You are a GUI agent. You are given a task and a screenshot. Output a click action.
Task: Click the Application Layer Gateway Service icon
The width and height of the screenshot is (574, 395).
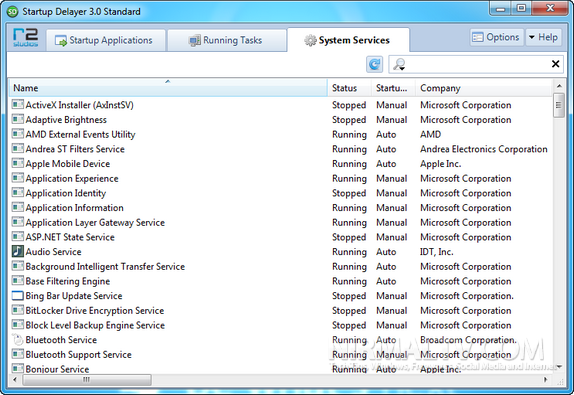tap(18, 222)
